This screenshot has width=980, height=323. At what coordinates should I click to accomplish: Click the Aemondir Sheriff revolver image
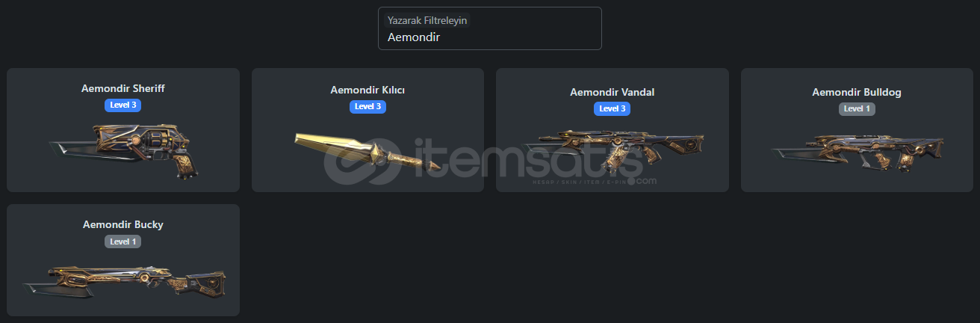coord(123,150)
